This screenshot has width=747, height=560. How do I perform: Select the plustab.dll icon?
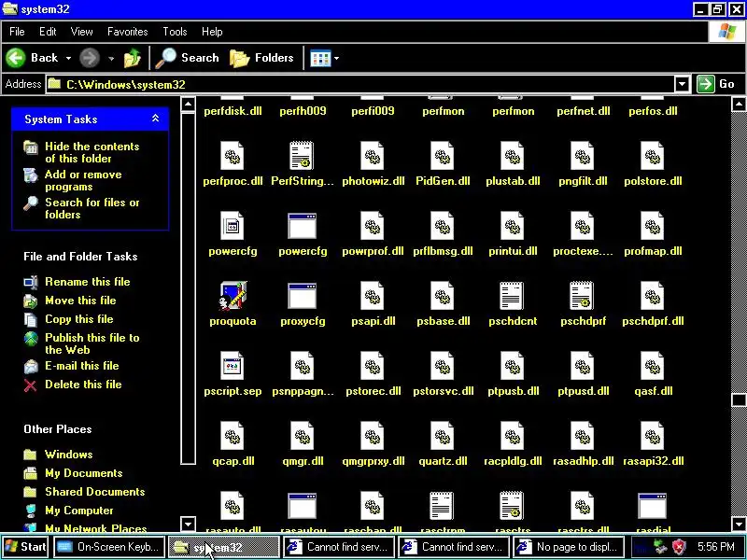[512, 156]
